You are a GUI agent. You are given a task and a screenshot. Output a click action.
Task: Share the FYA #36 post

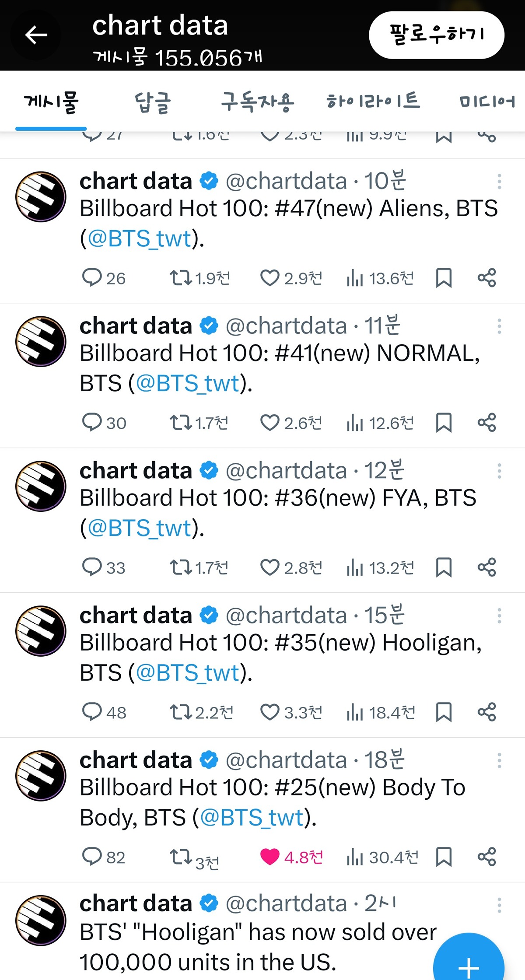click(x=486, y=567)
